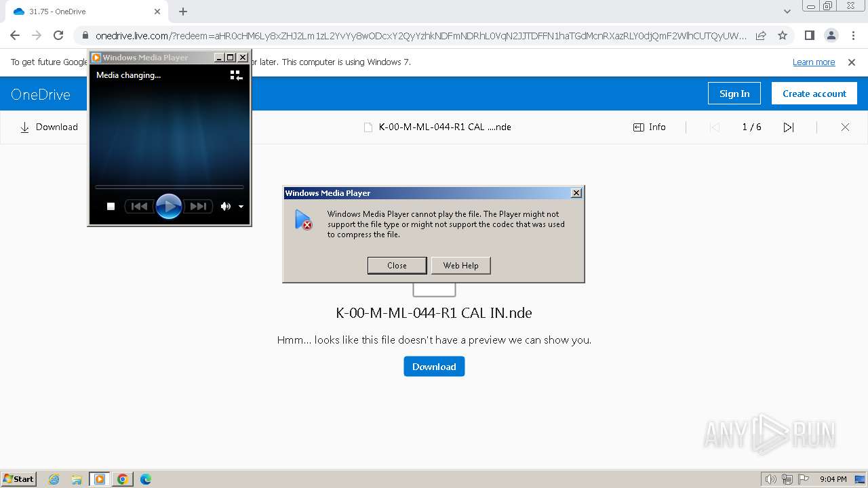The height and width of the screenshot is (488, 868).
Task: Open Chrome three-dot menu
Action: click(853, 35)
